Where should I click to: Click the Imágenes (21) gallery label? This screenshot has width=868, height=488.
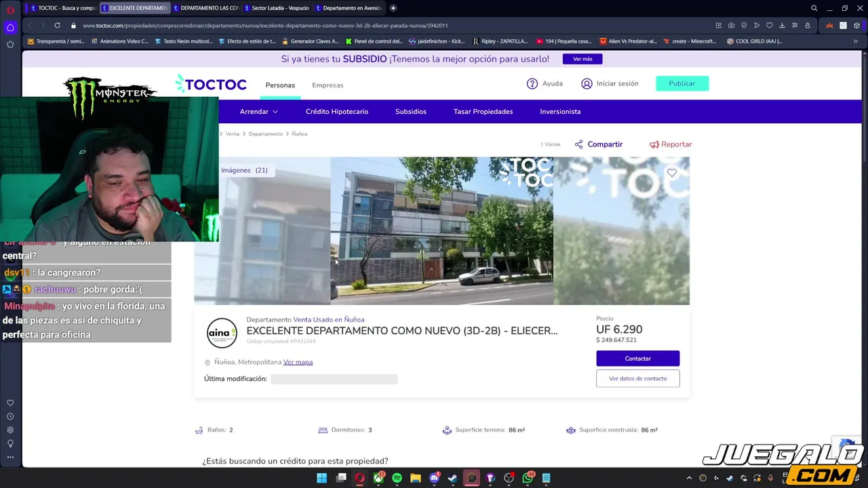(244, 170)
